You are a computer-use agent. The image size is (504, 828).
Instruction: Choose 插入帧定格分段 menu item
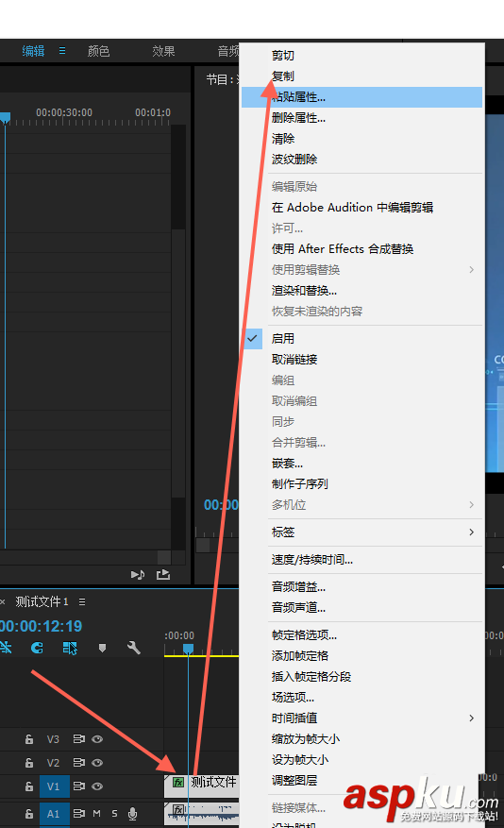[362, 676]
